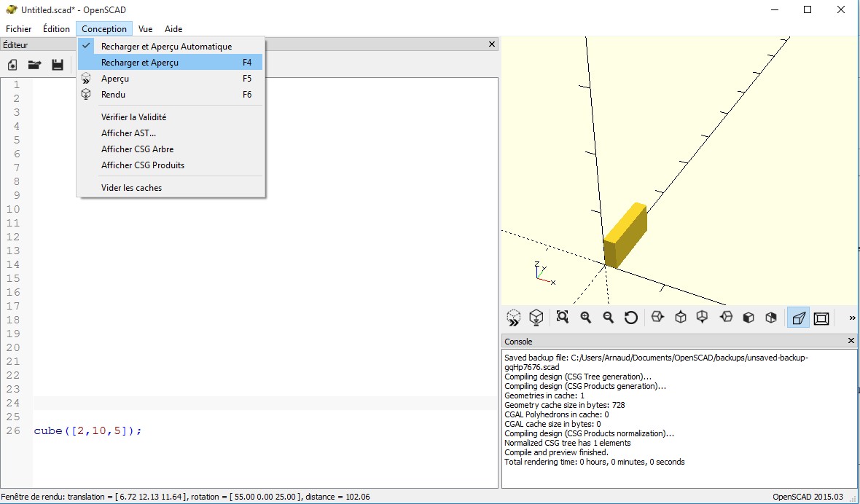This screenshot has width=860, height=504.
Task: Click the XYZ axis indicator in viewport
Action: [x=544, y=273]
